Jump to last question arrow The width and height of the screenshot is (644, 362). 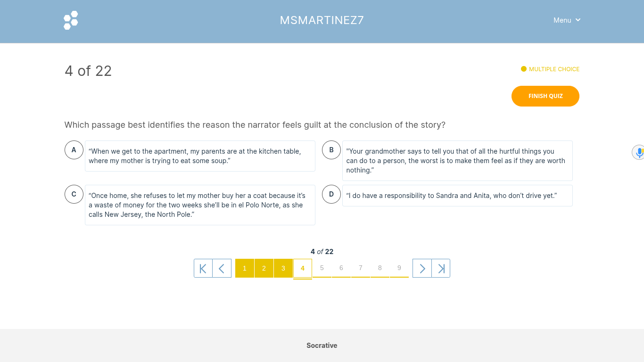coord(441,268)
